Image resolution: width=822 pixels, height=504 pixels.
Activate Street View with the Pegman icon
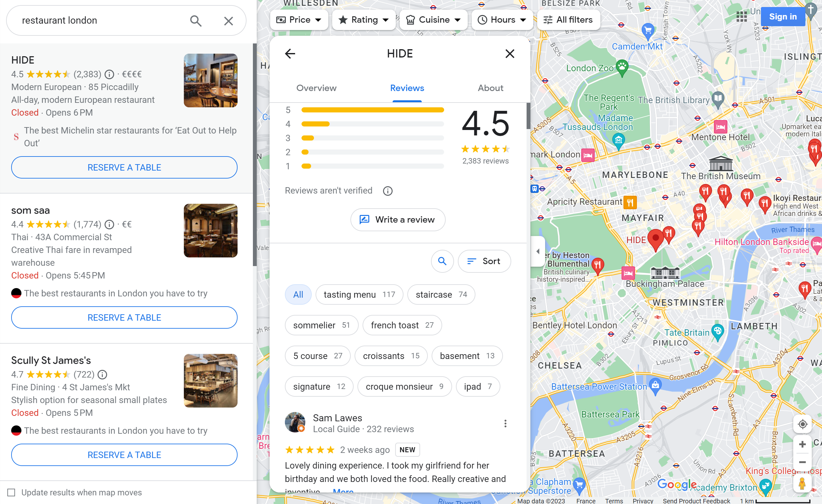[802, 483]
